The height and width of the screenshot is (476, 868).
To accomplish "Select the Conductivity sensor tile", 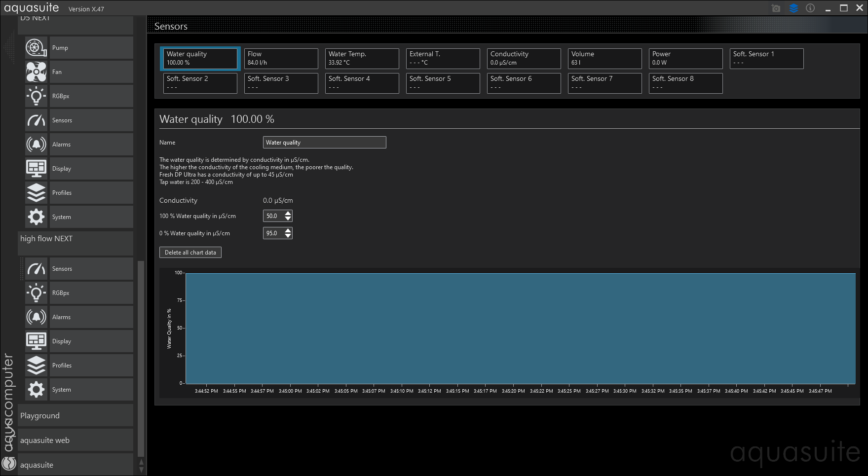I will [x=524, y=58].
